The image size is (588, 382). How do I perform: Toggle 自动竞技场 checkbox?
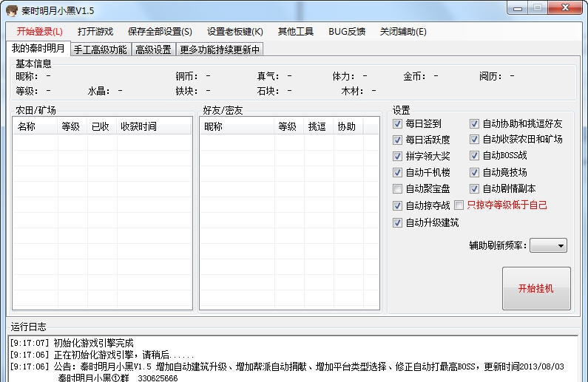[x=474, y=172]
